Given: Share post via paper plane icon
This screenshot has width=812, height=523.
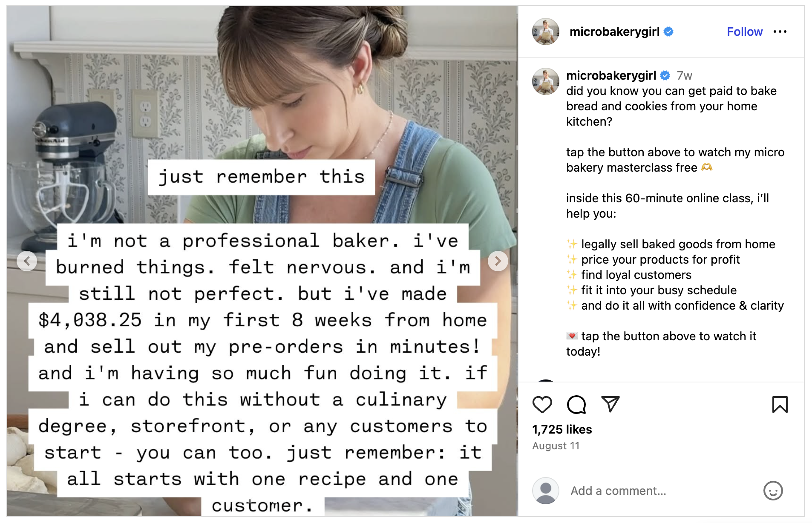Looking at the screenshot, I should 610,404.
